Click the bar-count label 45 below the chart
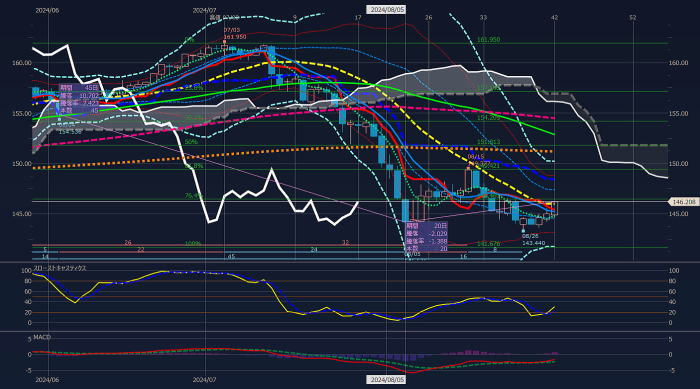Screen dimensions: 700x389 coord(231,257)
